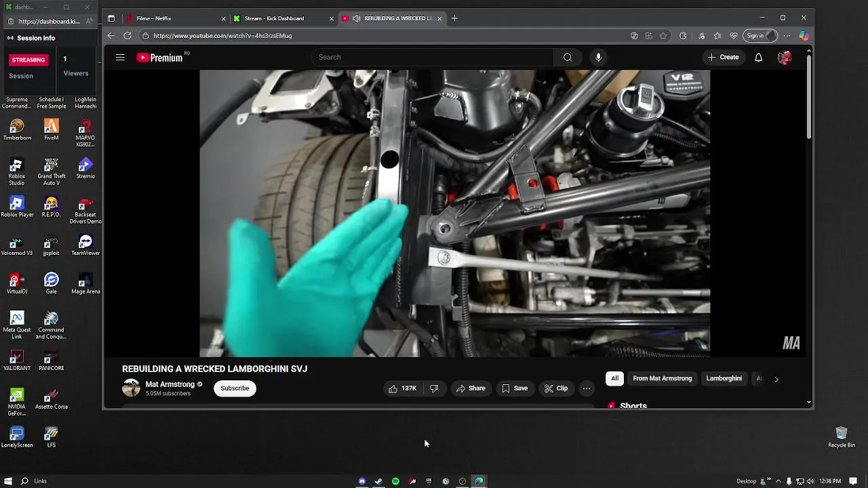Open Spotify from the taskbar
868x488 pixels.
pyautogui.click(x=395, y=481)
